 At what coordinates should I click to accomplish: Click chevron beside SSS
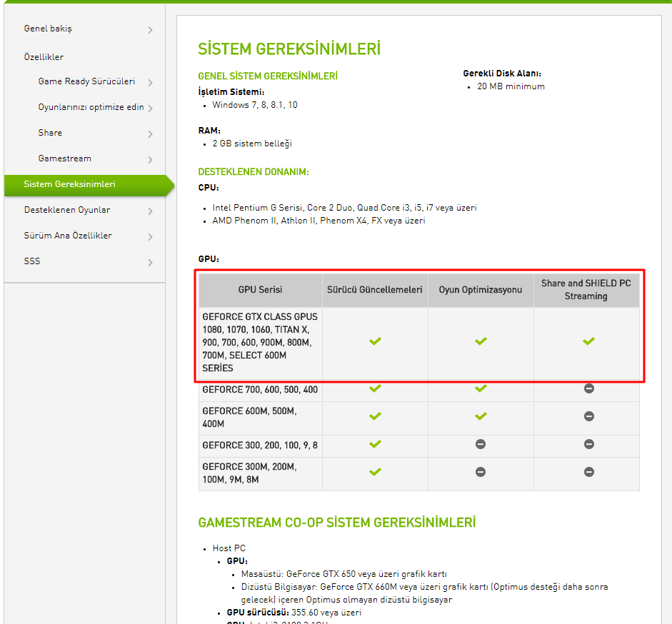(x=150, y=263)
